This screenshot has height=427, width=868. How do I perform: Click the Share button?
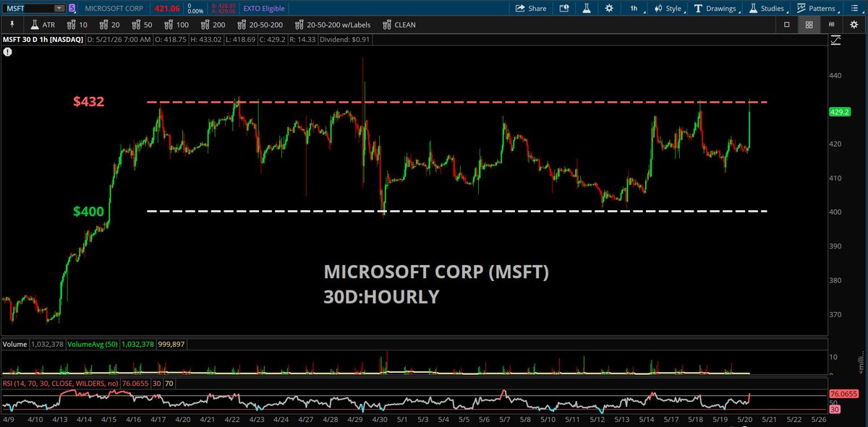pyautogui.click(x=531, y=9)
